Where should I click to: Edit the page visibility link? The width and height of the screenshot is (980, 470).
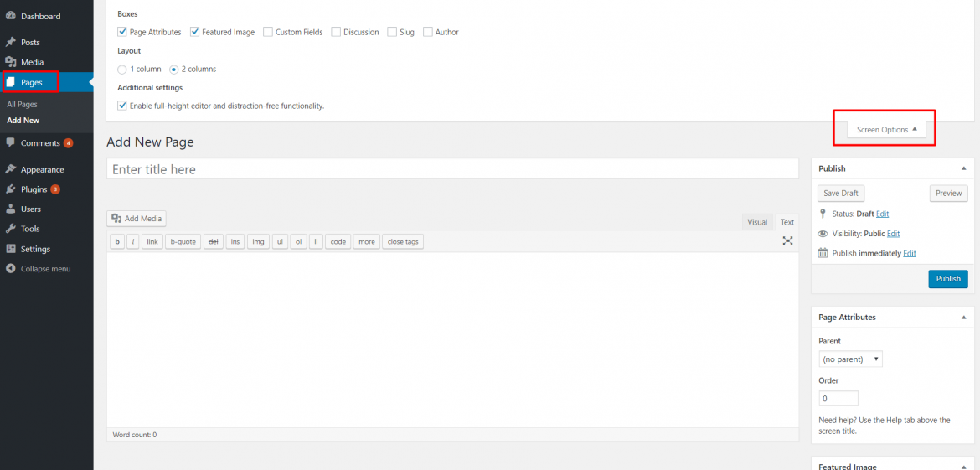[893, 234]
